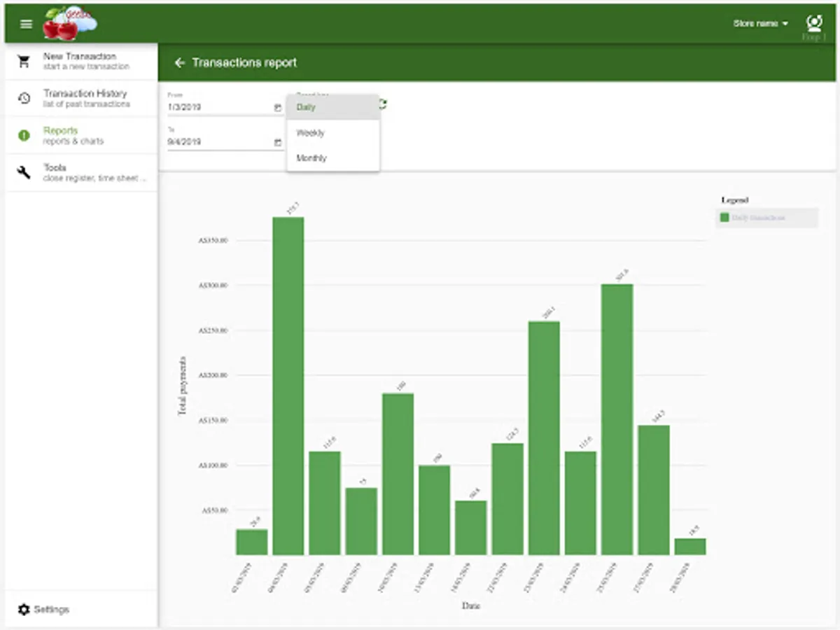
Task: Click the tallest bar in the chart
Action: click(288, 386)
